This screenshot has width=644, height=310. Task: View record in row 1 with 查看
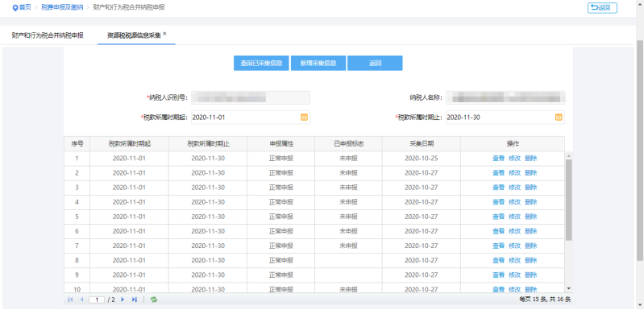(498, 159)
